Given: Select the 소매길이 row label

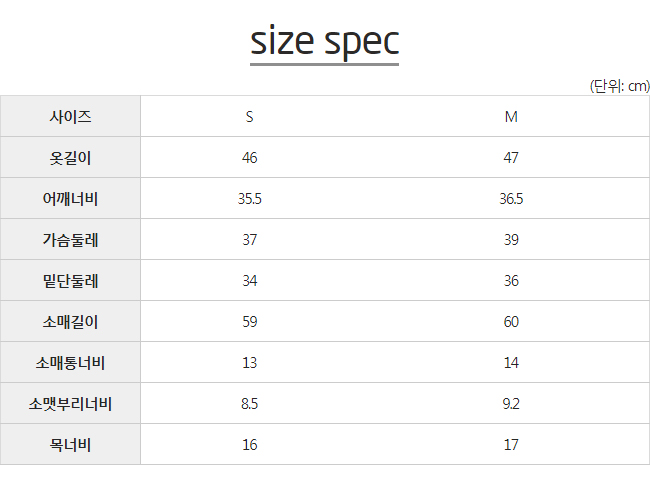Looking at the screenshot, I should [x=70, y=322].
